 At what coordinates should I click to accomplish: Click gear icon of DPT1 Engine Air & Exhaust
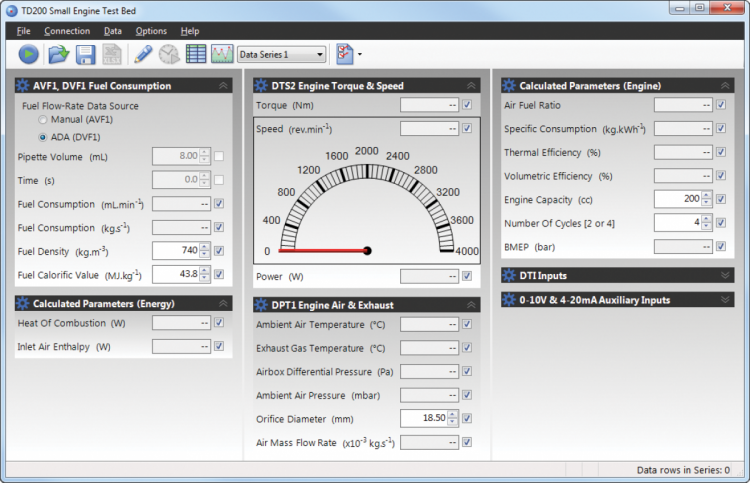[x=261, y=305]
